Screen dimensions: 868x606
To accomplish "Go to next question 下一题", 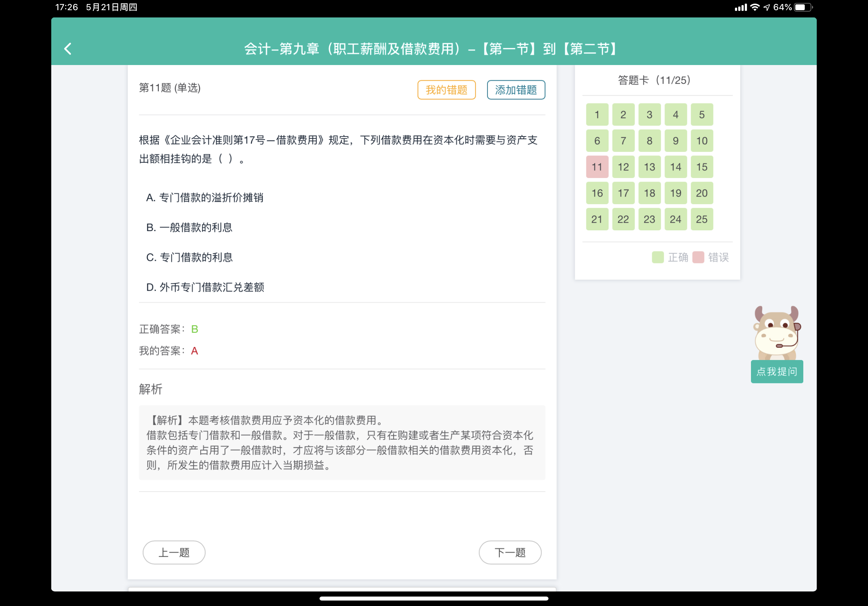I will (x=510, y=552).
